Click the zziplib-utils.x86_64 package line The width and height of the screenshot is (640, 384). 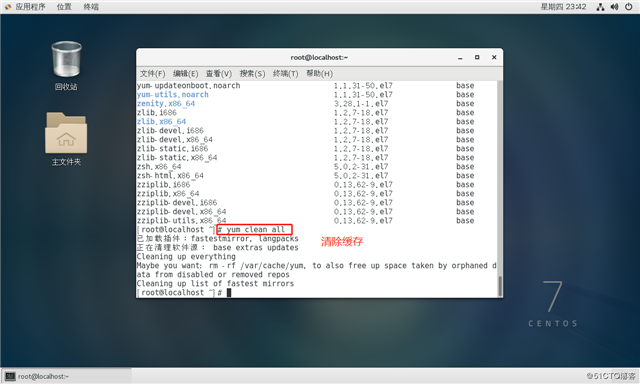[182, 220]
